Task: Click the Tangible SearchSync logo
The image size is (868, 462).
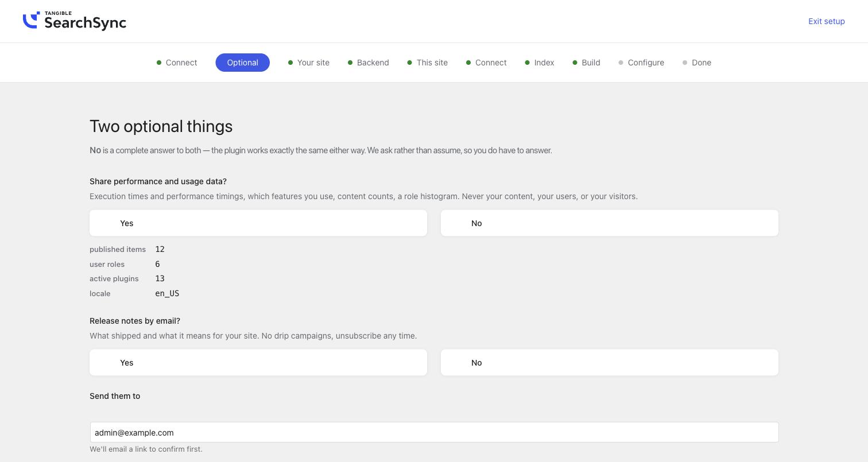Action: pos(75,21)
